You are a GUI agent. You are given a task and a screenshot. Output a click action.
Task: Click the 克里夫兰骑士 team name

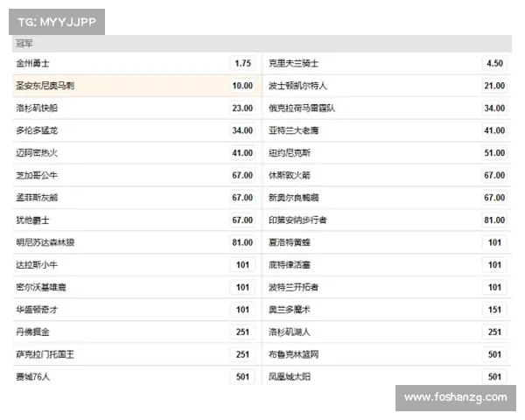pyautogui.click(x=293, y=63)
